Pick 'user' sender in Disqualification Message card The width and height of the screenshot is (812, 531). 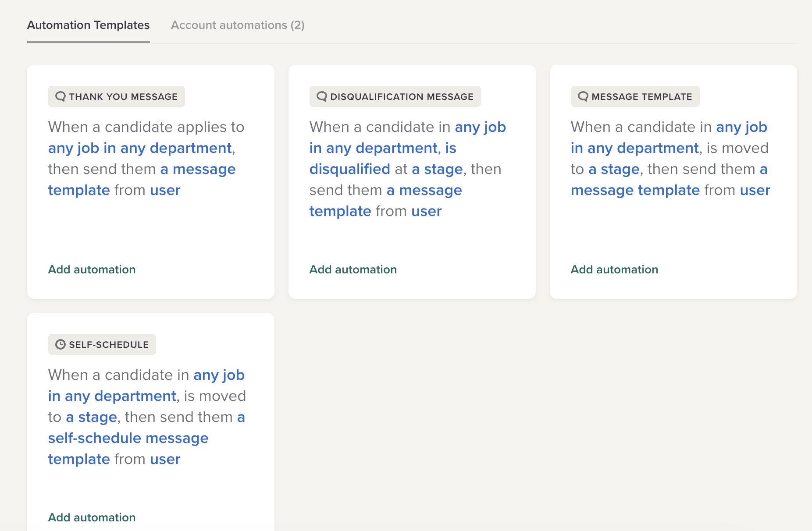(427, 211)
